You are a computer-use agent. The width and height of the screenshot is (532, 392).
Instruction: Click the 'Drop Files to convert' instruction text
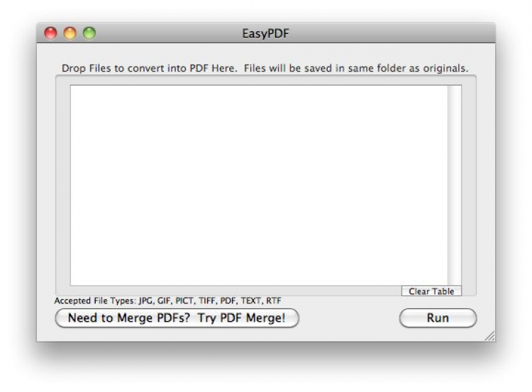142,69
